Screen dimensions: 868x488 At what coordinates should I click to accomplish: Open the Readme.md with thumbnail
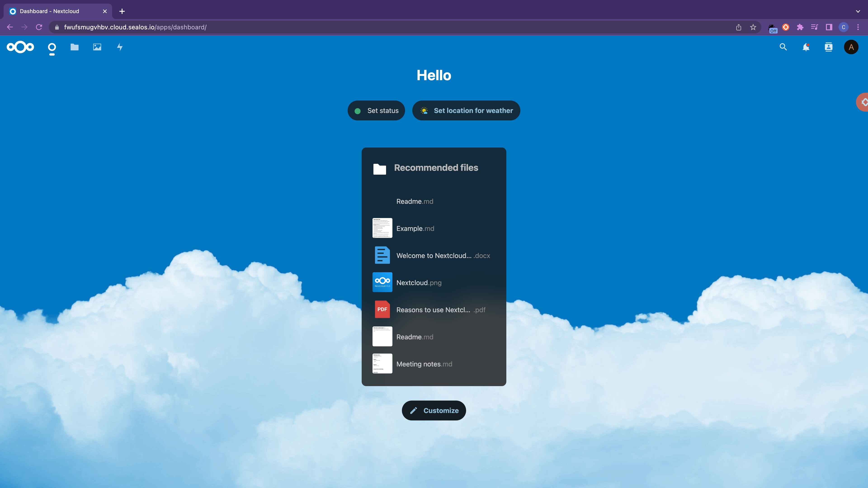[x=434, y=337]
